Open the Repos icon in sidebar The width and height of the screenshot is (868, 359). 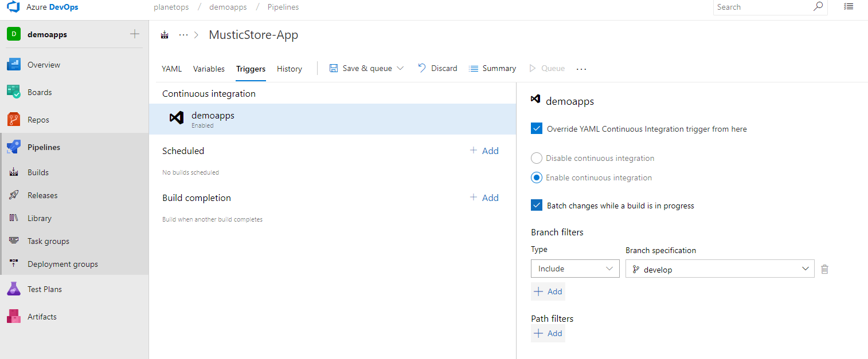pyautogui.click(x=14, y=120)
